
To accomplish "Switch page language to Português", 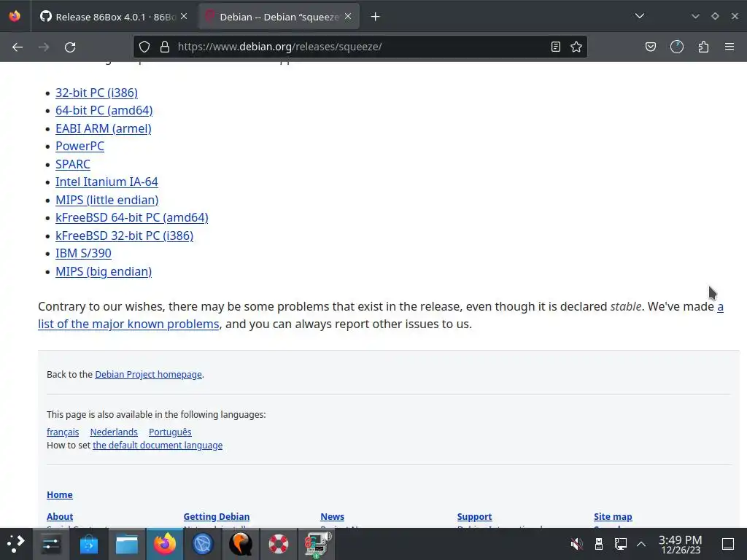I will click(x=170, y=432).
